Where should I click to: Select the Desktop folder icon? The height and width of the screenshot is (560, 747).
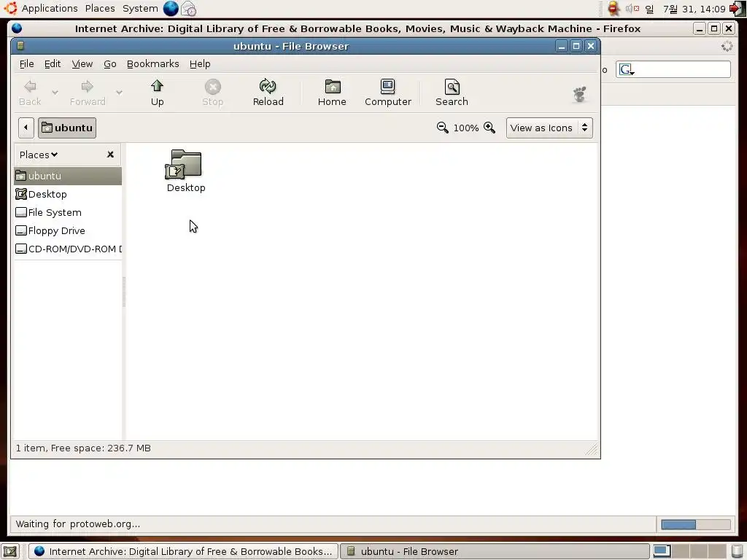[x=185, y=171]
